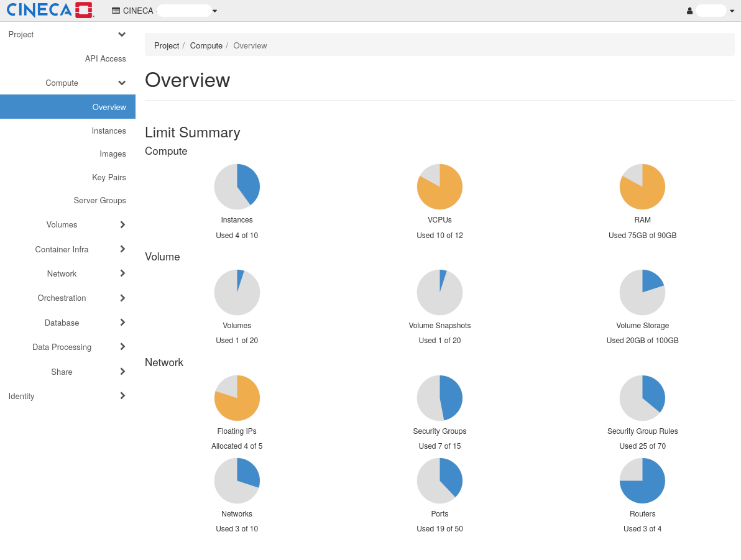Click the Security Group Rules pie chart
Viewport: 741px width, 560px height.
642,398
